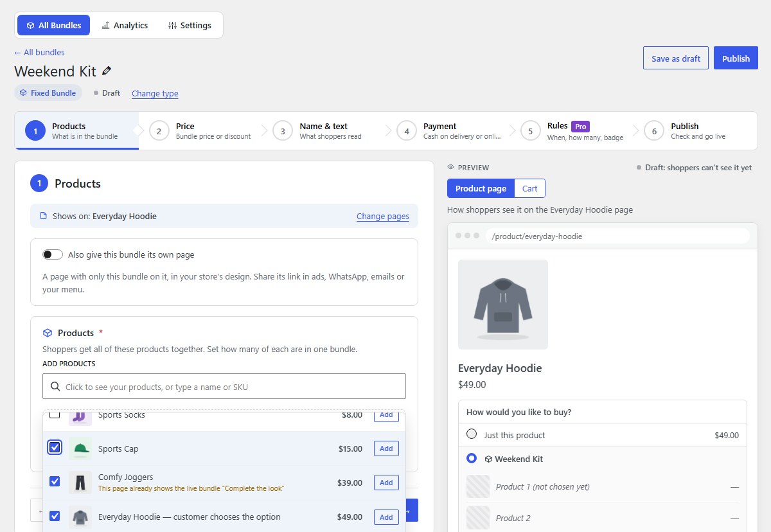Click the Sports Cap thumbnail
The height and width of the screenshot is (532, 771).
[80, 448]
